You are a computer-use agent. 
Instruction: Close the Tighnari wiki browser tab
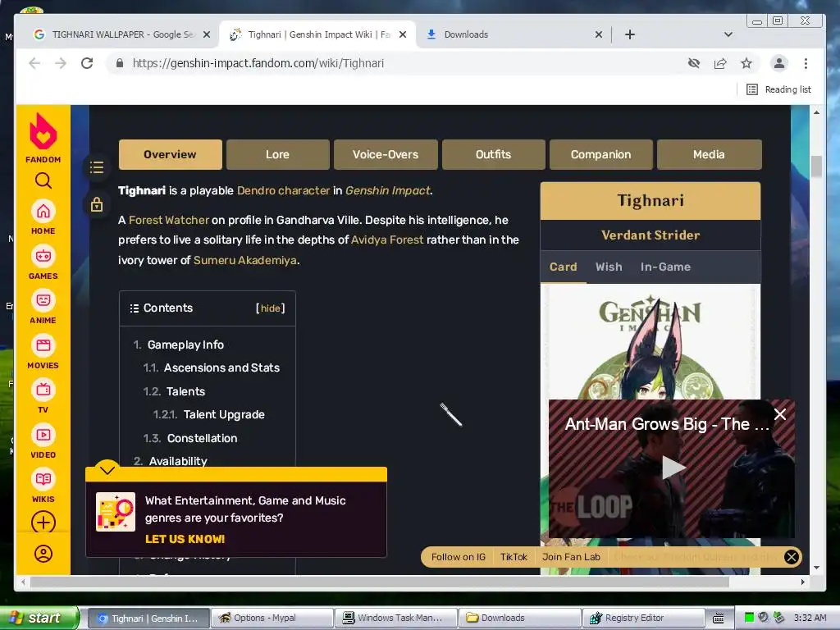[x=403, y=34]
